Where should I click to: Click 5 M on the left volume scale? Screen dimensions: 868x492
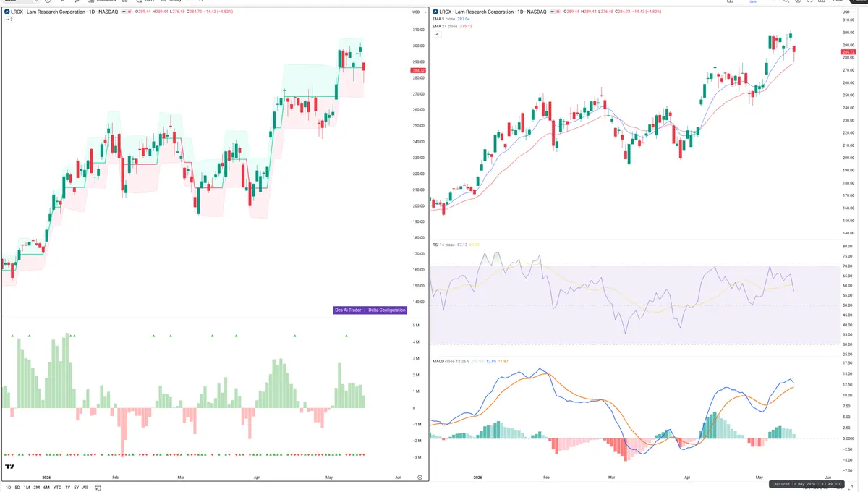click(416, 326)
